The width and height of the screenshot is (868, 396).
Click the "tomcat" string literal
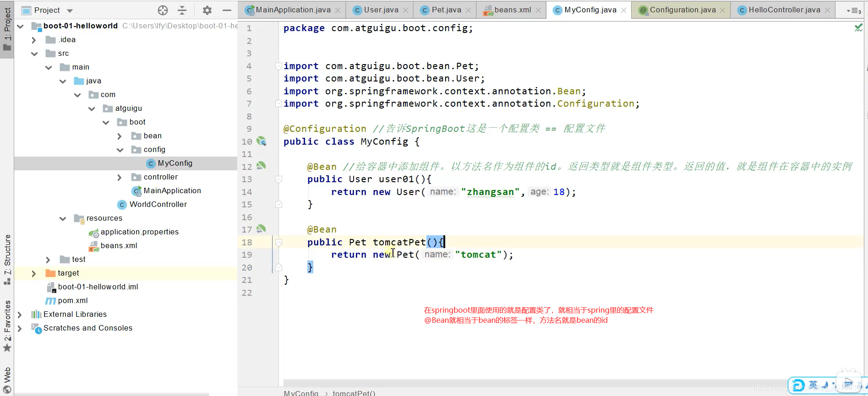tap(478, 255)
